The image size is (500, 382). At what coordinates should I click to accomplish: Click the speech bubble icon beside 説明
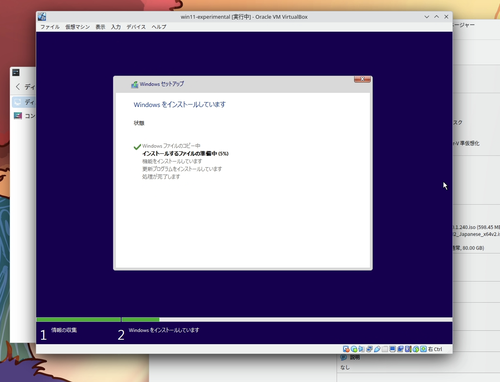tap(344, 357)
